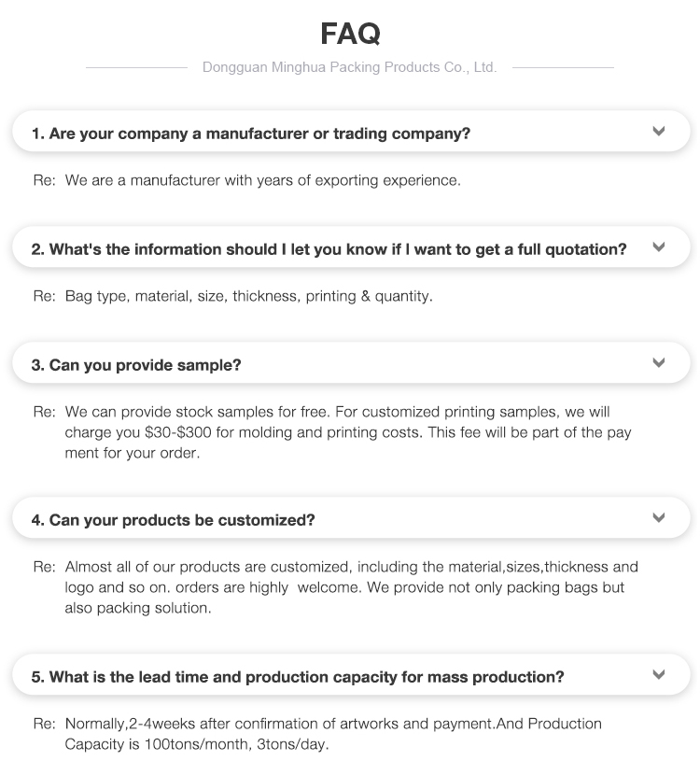Select the question text '1. Are your company a manufacturer'
Viewport: 700px width, 775px height.
250,134
